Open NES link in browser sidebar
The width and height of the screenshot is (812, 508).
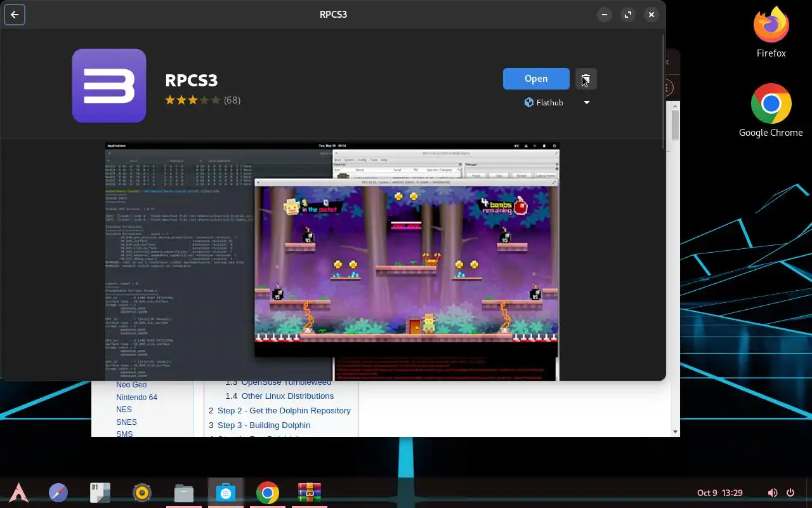tap(124, 410)
